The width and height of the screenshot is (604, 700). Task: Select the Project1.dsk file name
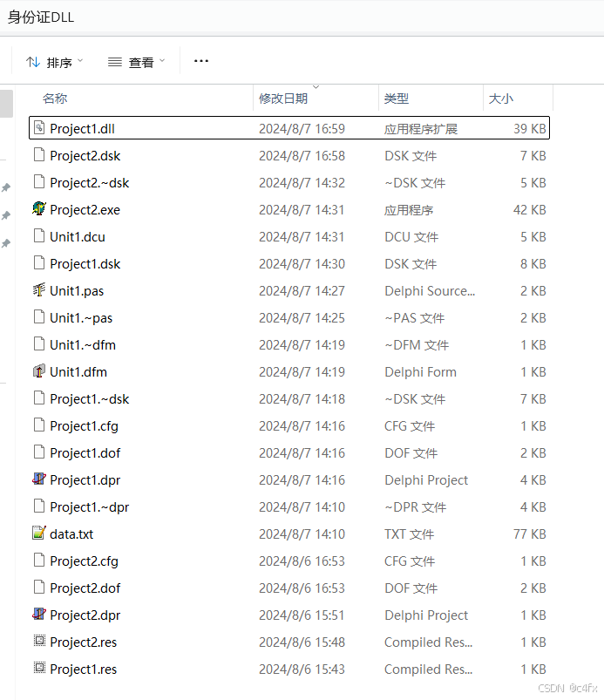click(85, 264)
